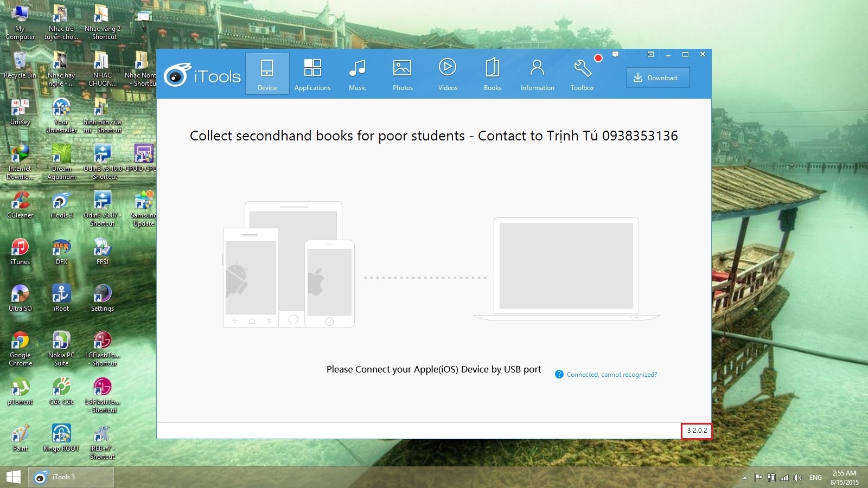Open Kingo ROOT desktop icon

61,438
